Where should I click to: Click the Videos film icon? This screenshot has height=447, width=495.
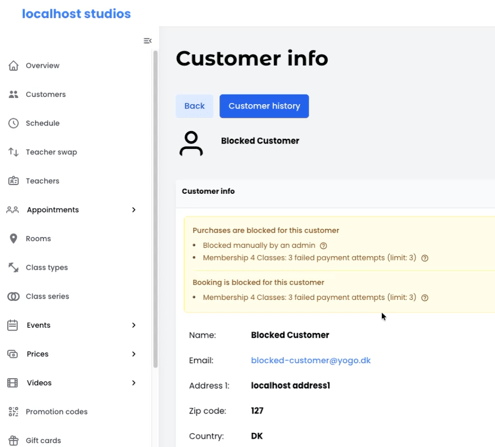[13, 383]
